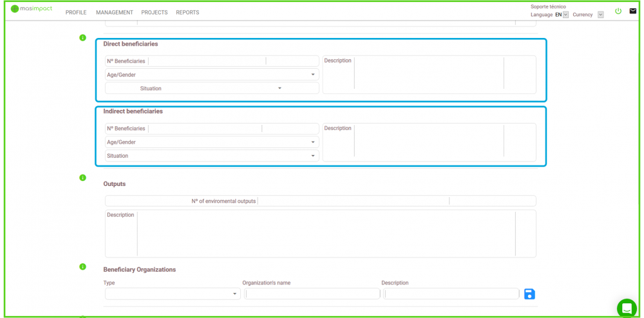Expand Age/Gender dropdown under Direct beneficiaries
This screenshot has height=318, width=644.
(211, 75)
